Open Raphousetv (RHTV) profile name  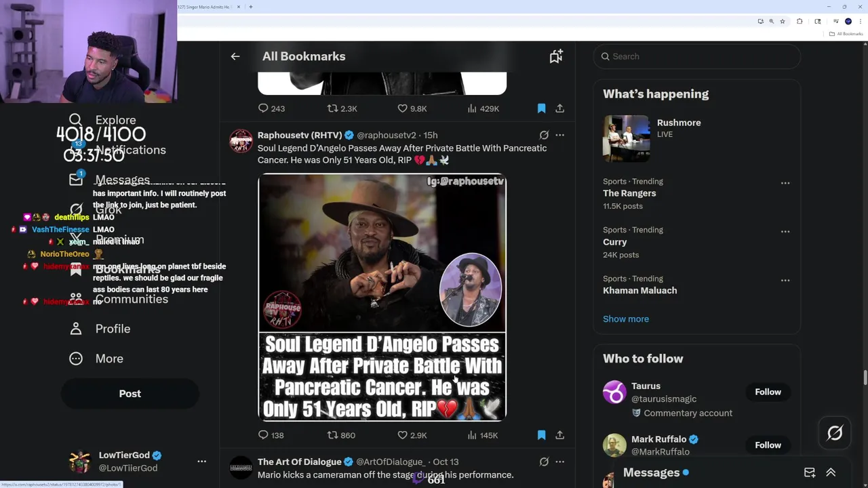coord(299,135)
